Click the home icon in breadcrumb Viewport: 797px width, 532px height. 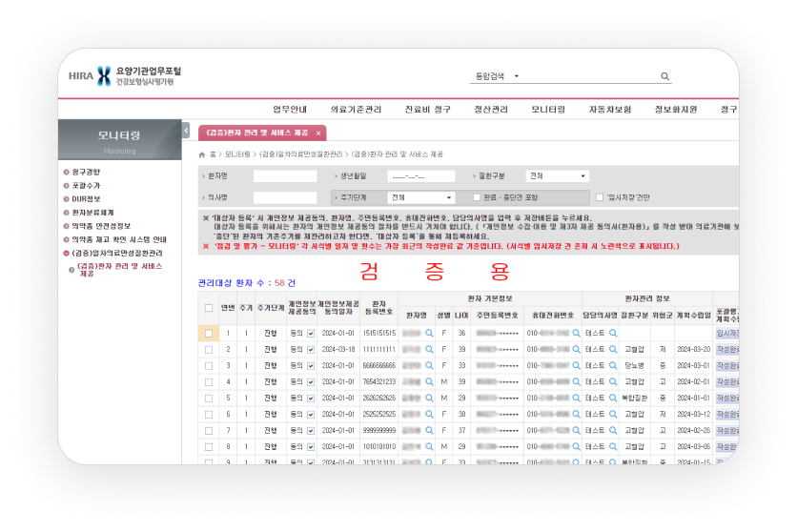(x=201, y=153)
